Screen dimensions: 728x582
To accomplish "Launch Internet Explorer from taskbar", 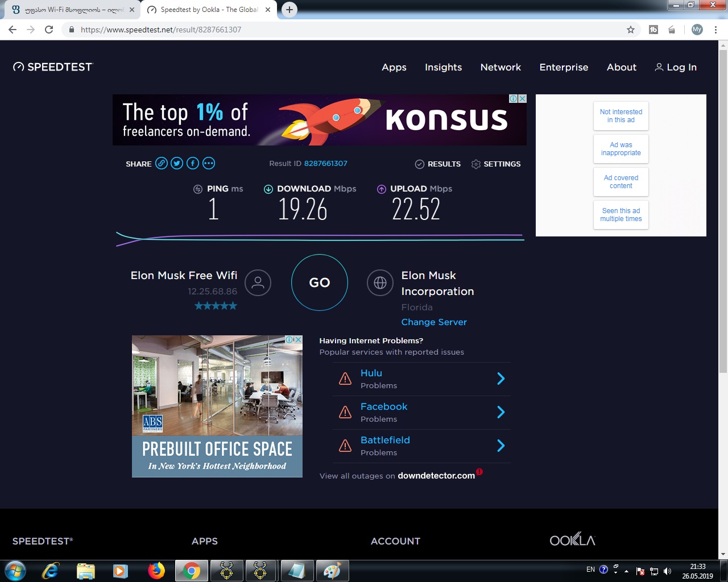I will click(51, 571).
